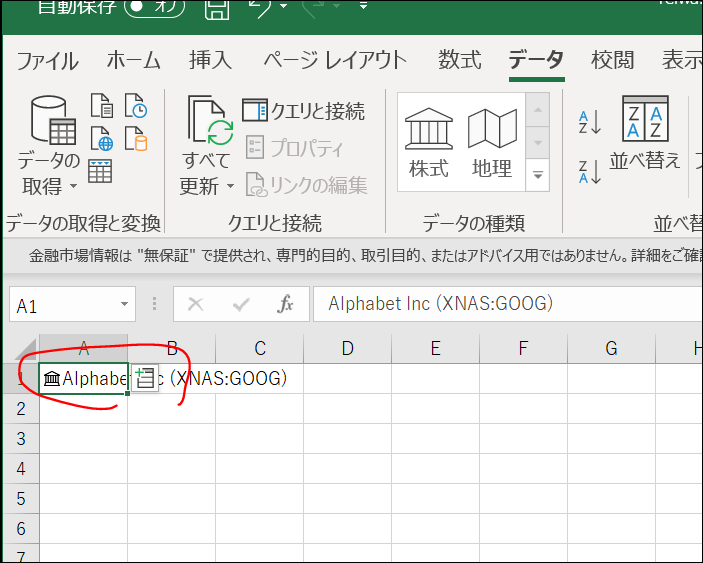The height and width of the screenshot is (563, 703).
Task: Switch to the ホーム tab
Action: [x=134, y=61]
